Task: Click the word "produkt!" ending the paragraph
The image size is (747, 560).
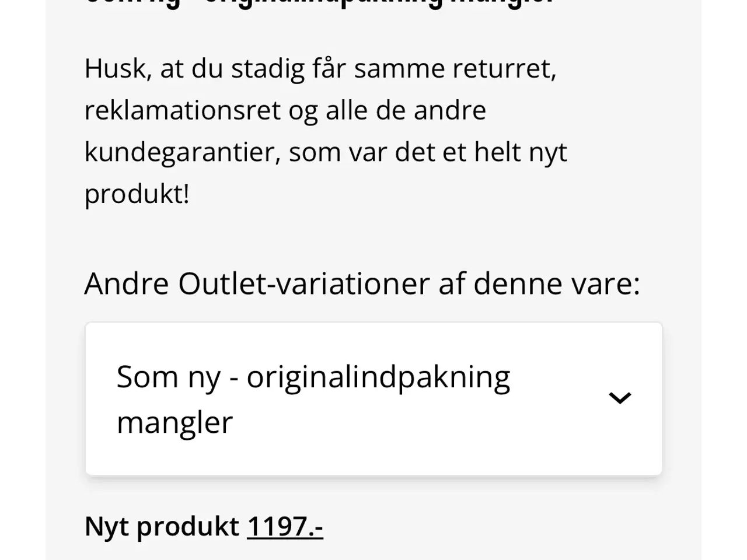Action: coord(137,194)
